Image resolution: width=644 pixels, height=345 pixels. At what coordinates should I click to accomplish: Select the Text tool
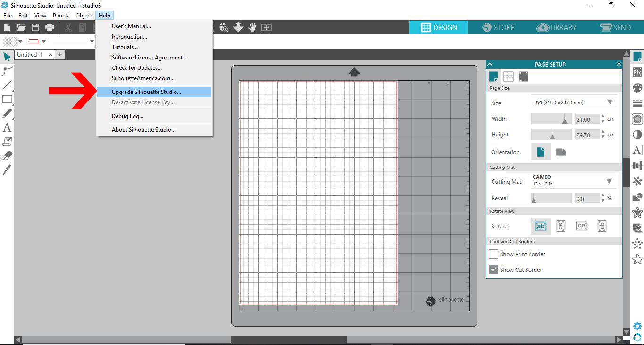click(x=7, y=127)
